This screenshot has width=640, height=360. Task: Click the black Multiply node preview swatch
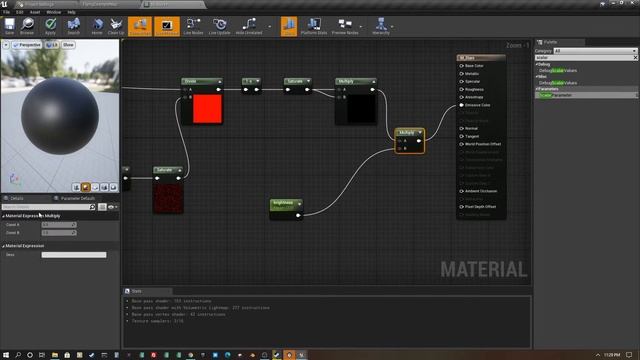(362, 109)
